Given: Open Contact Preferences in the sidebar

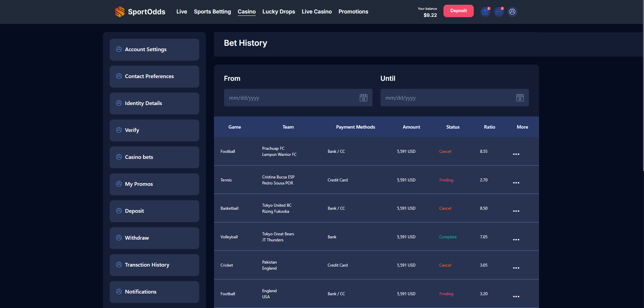Looking at the screenshot, I should (x=154, y=76).
